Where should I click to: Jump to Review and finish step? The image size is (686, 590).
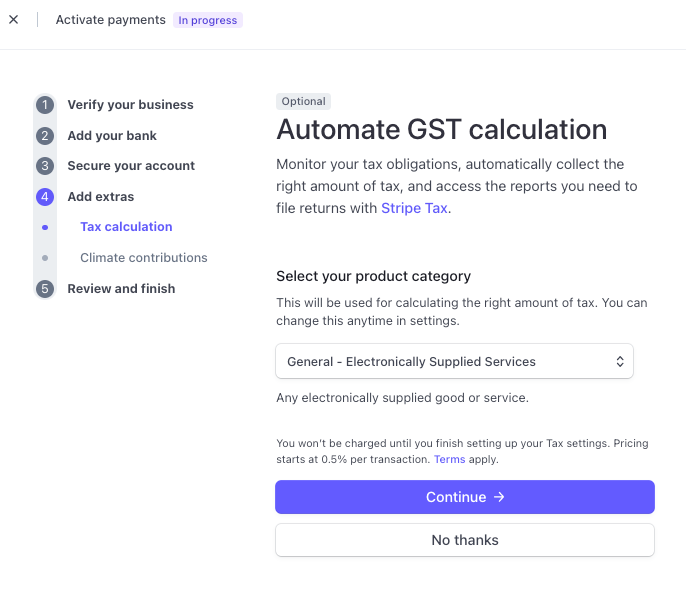point(121,289)
